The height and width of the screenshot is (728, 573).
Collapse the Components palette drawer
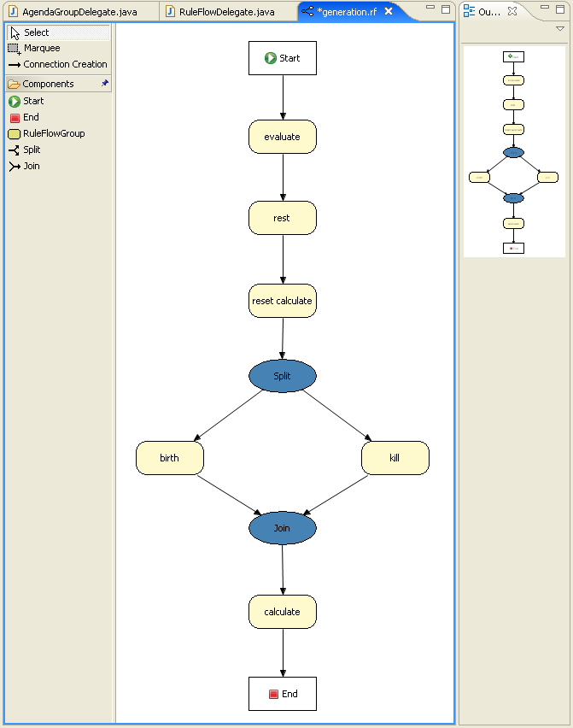48,84
